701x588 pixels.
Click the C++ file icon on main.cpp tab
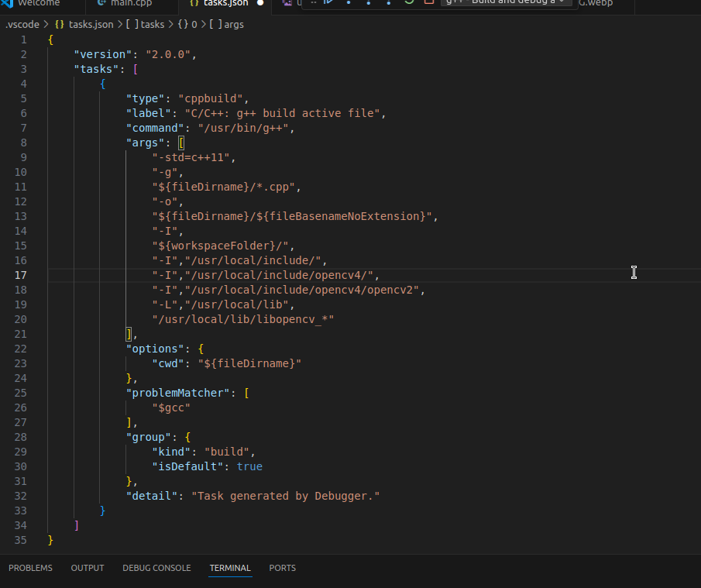[100, 4]
